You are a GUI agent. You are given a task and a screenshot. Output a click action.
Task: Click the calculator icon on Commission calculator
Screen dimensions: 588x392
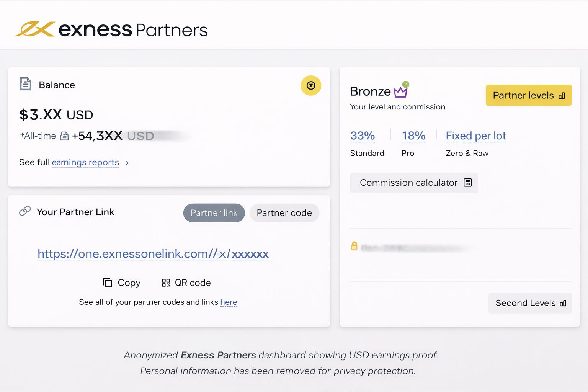click(467, 183)
